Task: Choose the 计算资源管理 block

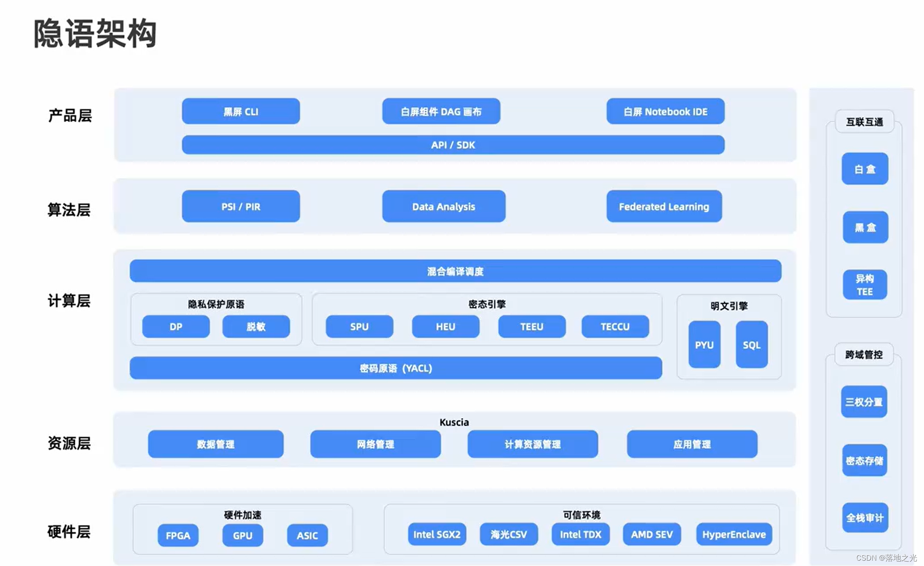Action: click(533, 444)
